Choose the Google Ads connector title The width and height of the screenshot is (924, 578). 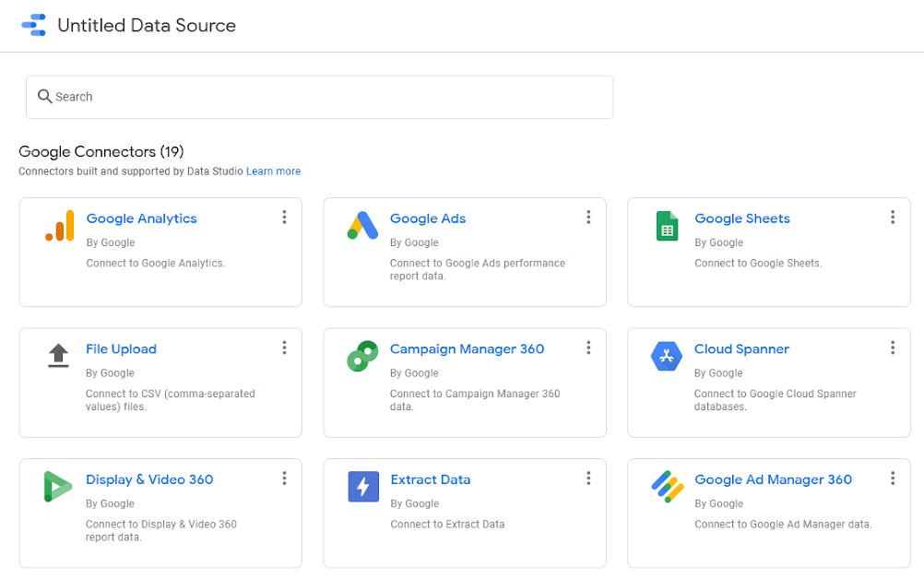coord(428,218)
